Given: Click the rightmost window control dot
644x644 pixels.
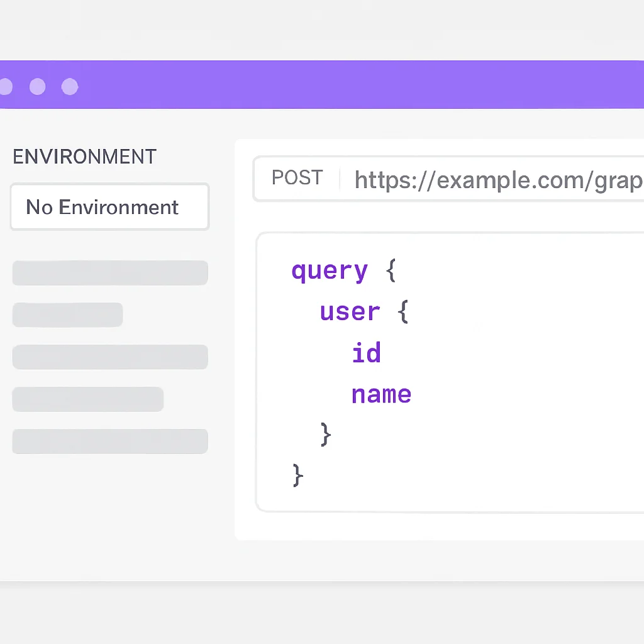Looking at the screenshot, I should (x=70, y=86).
